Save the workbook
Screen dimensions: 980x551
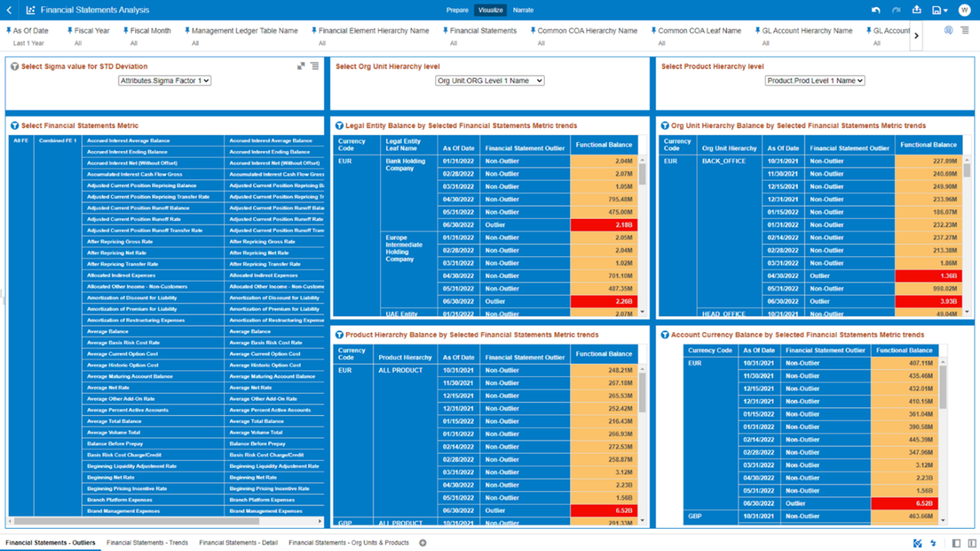[936, 9]
